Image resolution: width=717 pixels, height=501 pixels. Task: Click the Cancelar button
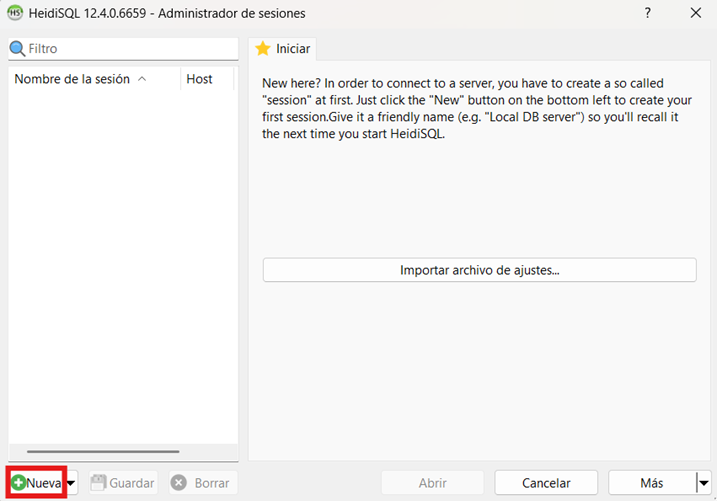[546, 483]
